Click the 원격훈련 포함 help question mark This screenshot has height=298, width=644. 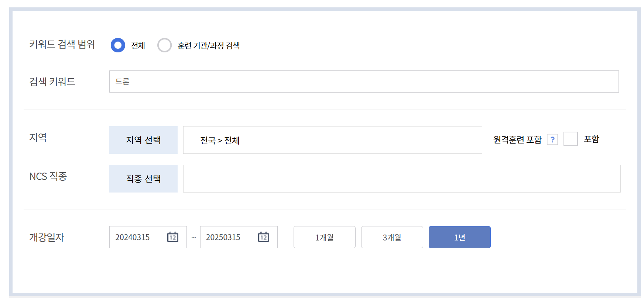[x=552, y=139]
